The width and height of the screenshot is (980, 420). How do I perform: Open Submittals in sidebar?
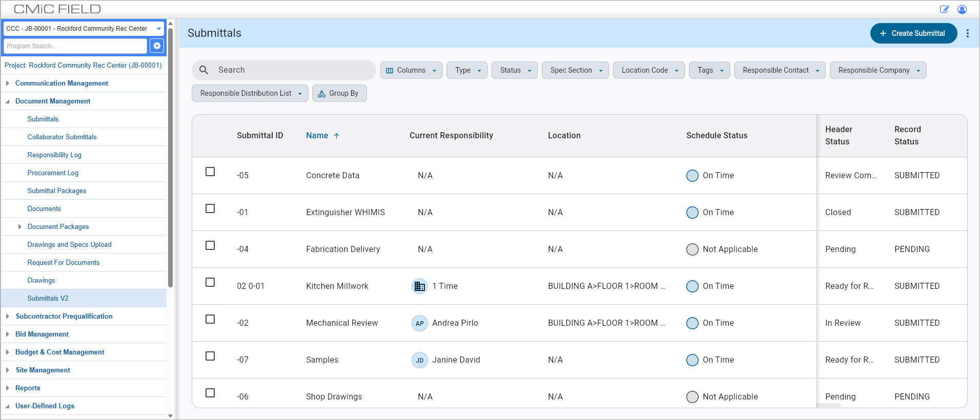click(43, 119)
